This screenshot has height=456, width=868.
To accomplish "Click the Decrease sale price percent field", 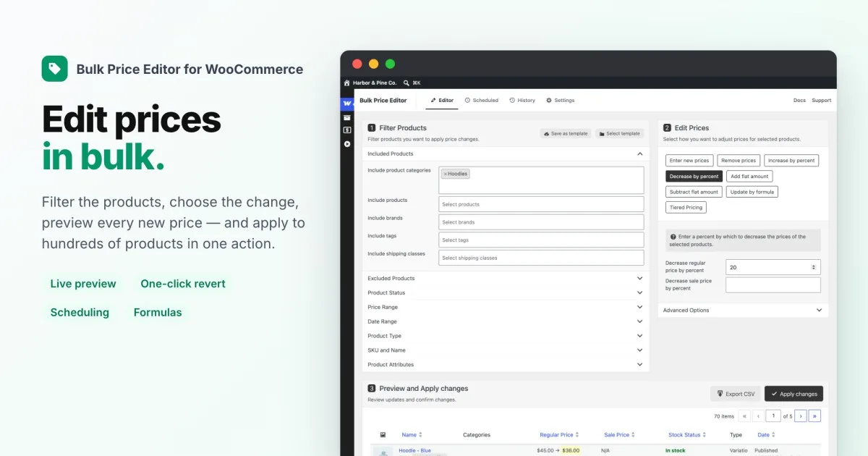I will [x=773, y=284].
